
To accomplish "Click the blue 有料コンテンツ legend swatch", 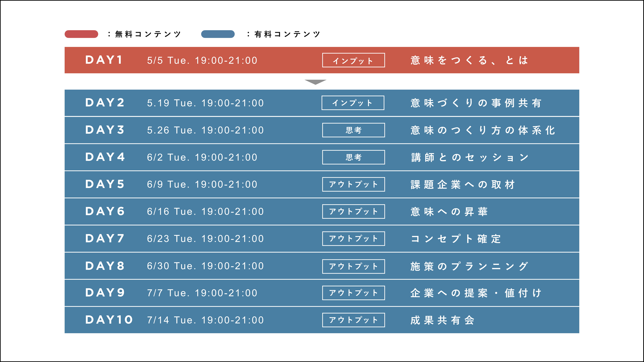I will pyautogui.click(x=218, y=34).
